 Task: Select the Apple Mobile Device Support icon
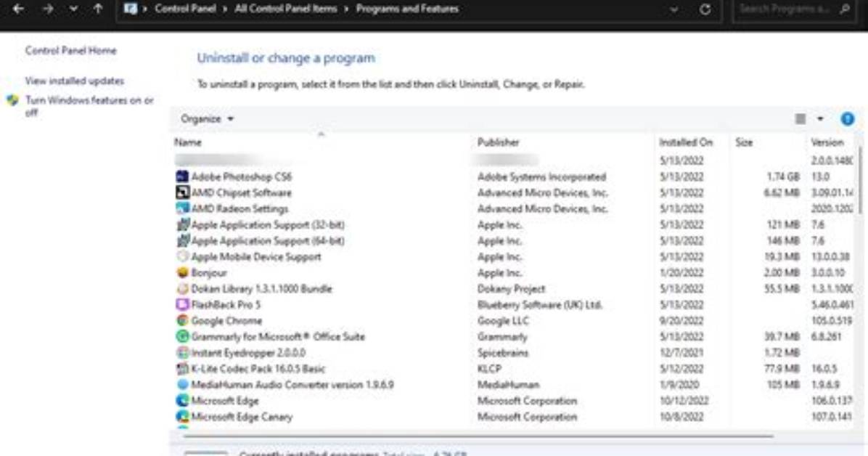182,257
